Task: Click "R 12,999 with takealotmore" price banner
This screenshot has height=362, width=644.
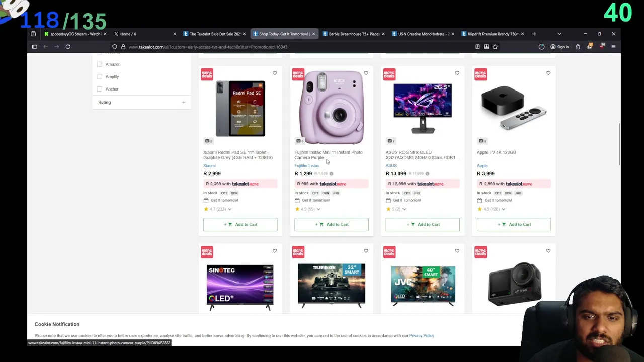Action: click(423, 184)
